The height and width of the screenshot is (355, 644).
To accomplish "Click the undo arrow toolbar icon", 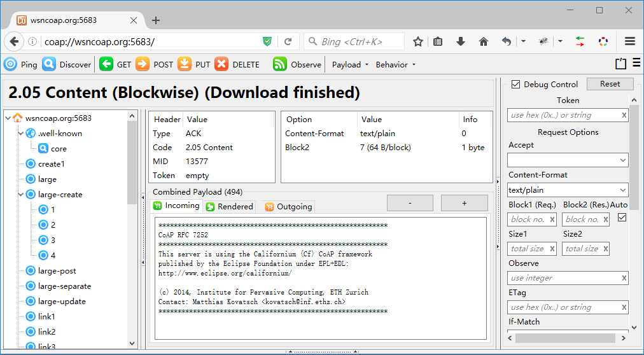I will [507, 41].
